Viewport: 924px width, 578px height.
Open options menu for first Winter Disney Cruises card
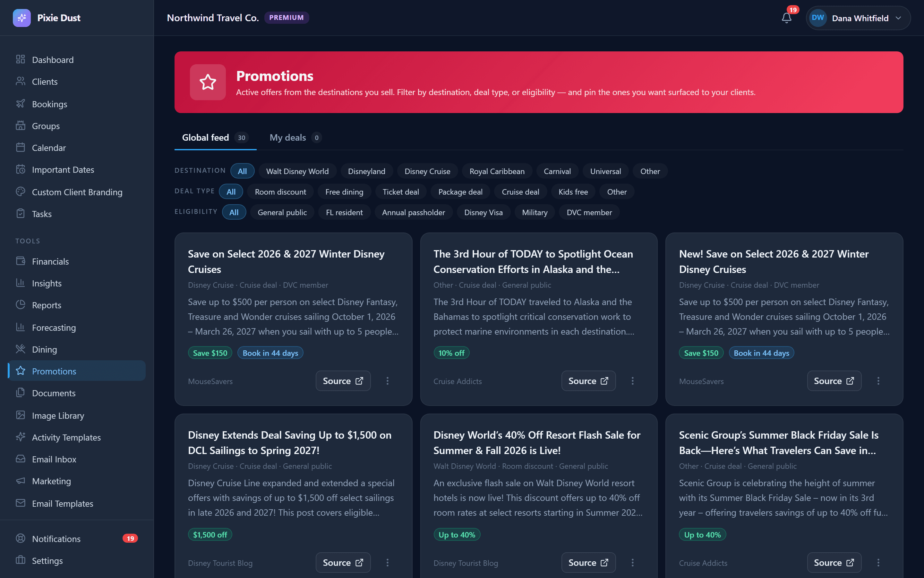[387, 381]
